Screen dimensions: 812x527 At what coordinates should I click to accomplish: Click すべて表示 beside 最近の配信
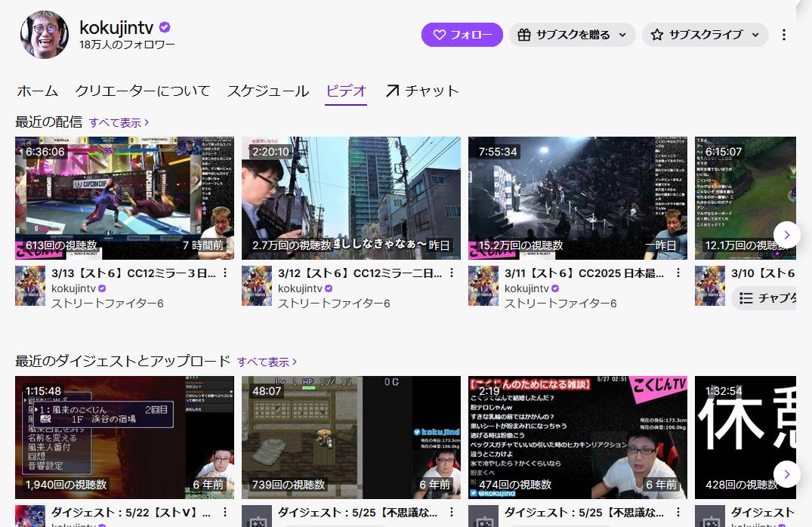click(x=119, y=122)
